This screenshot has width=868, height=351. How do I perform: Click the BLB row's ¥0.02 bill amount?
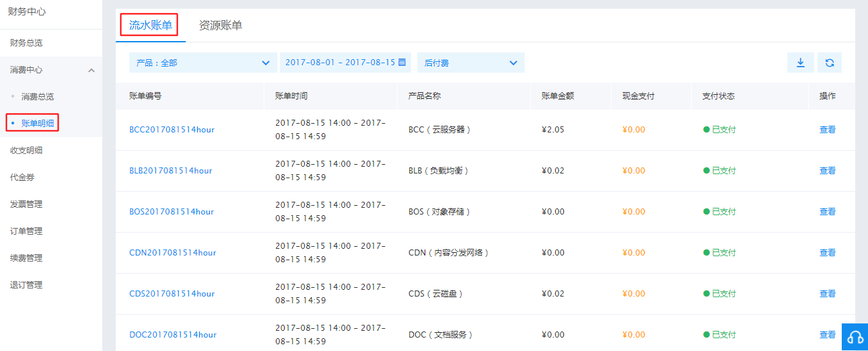[x=553, y=171]
